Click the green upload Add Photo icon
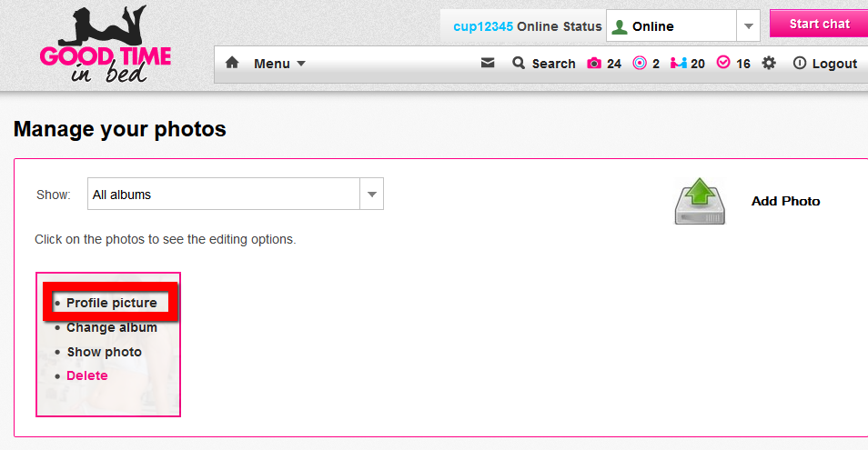 point(700,201)
